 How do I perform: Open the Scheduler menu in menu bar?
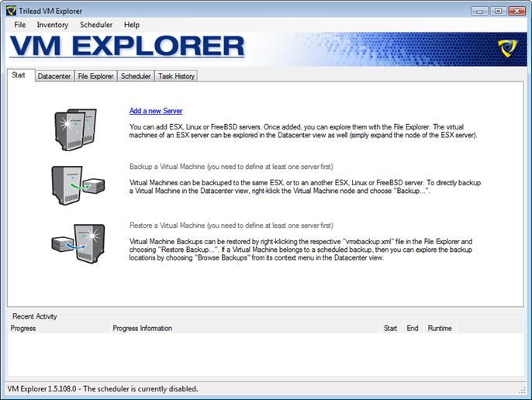pos(96,25)
